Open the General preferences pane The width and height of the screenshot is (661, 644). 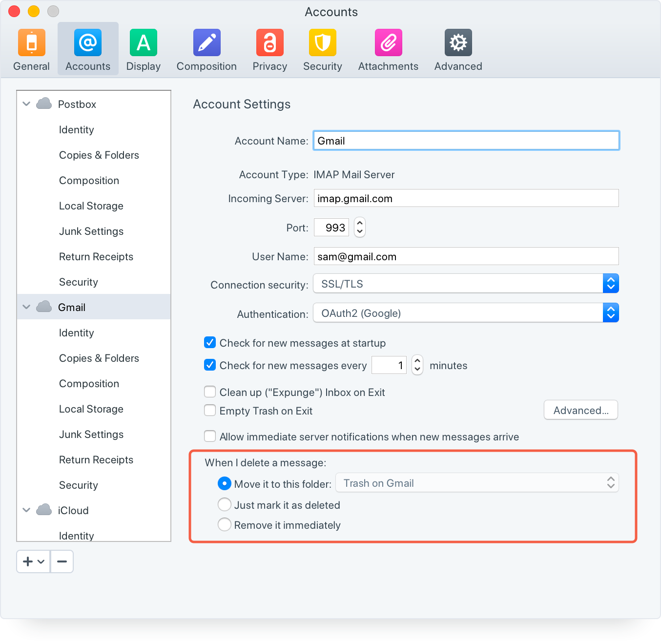(31, 49)
